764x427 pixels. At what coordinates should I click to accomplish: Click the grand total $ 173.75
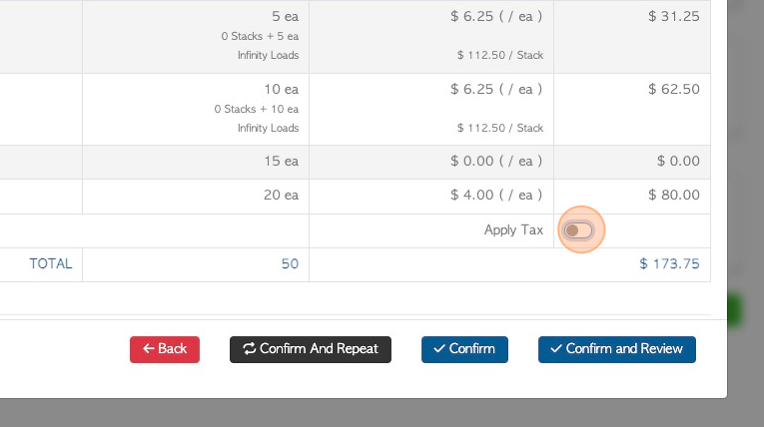coord(669,264)
